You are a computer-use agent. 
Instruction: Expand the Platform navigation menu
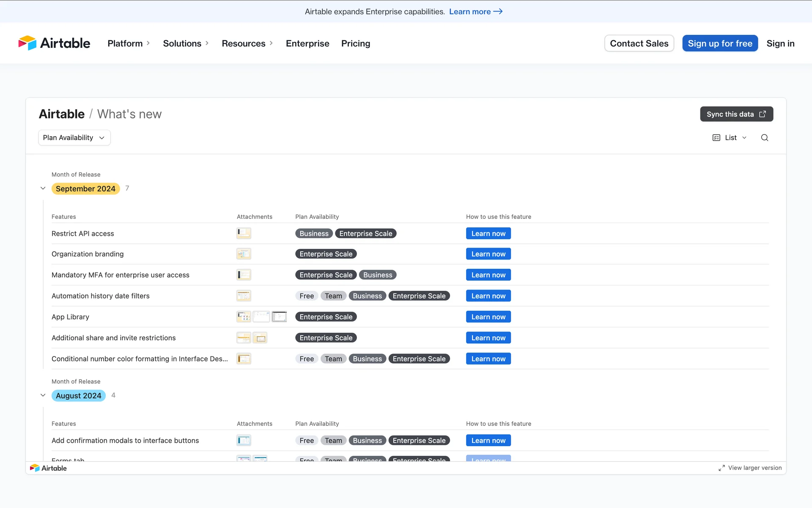click(129, 43)
